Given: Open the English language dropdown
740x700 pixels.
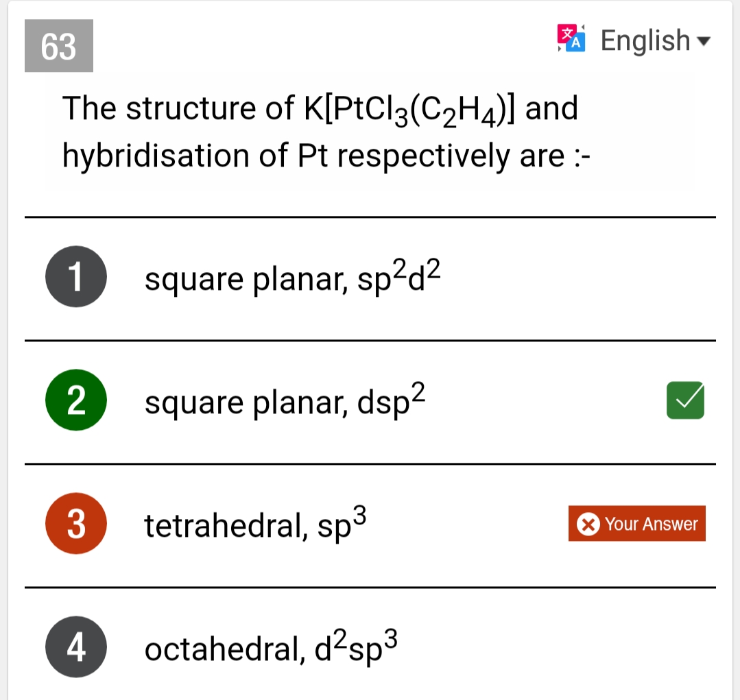Looking at the screenshot, I should tap(655, 40).
